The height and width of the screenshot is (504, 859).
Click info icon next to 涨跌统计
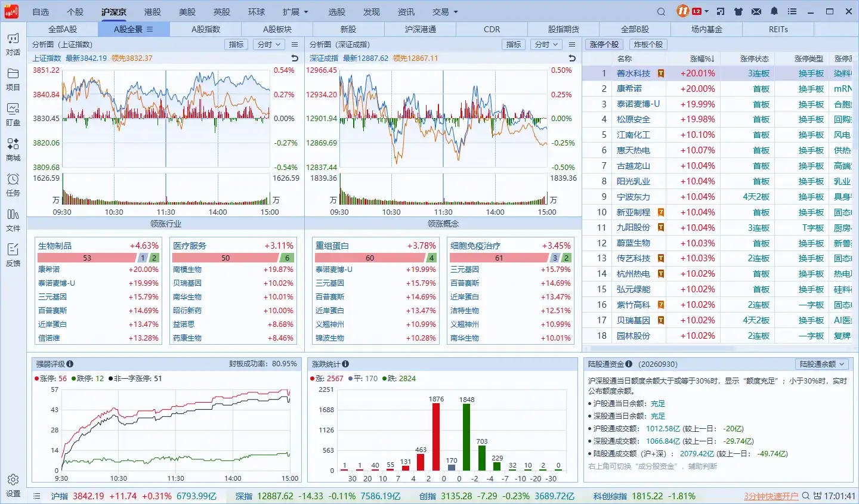coord(345,364)
